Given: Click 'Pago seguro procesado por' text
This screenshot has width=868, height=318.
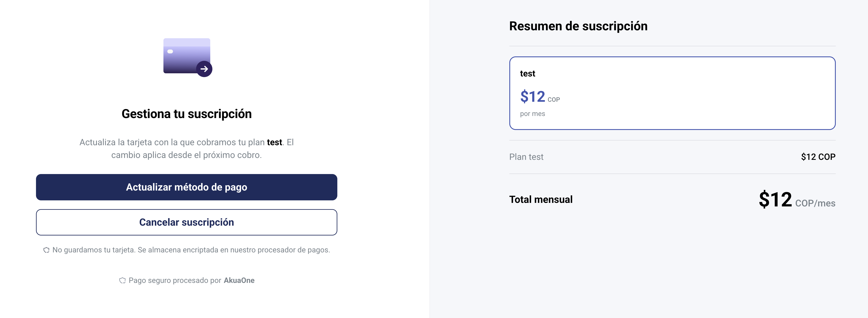Looking at the screenshot, I should point(175,280).
